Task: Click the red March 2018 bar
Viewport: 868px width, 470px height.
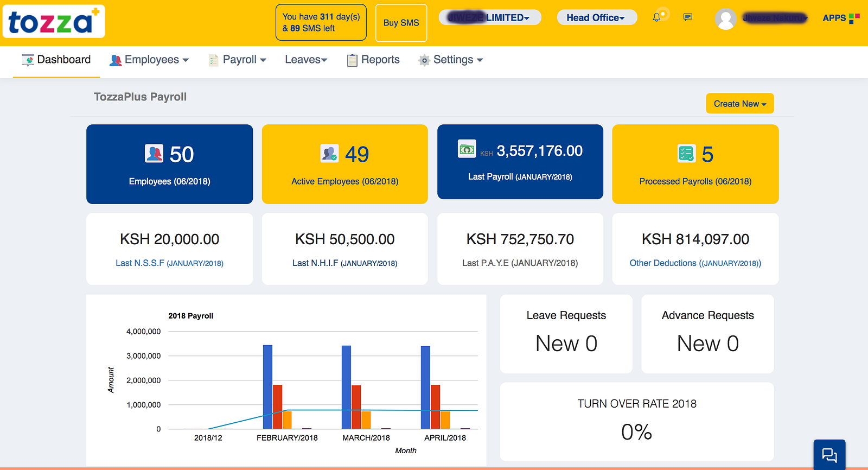Action: pyautogui.click(x=356, y=407)
